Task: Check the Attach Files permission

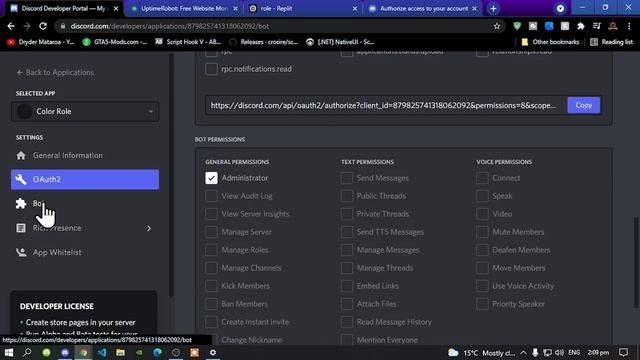Action: tap(347, 304)
